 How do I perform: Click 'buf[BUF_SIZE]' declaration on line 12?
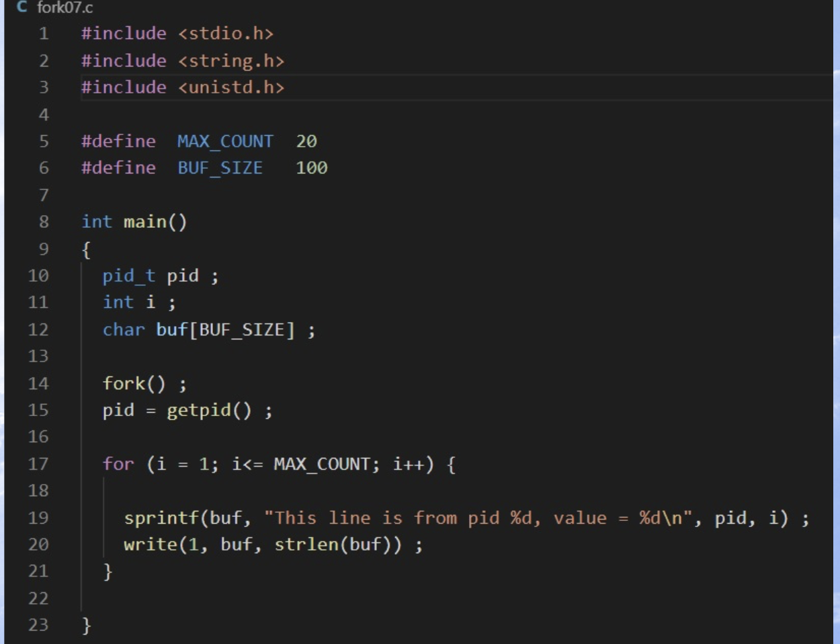[225, 329]
